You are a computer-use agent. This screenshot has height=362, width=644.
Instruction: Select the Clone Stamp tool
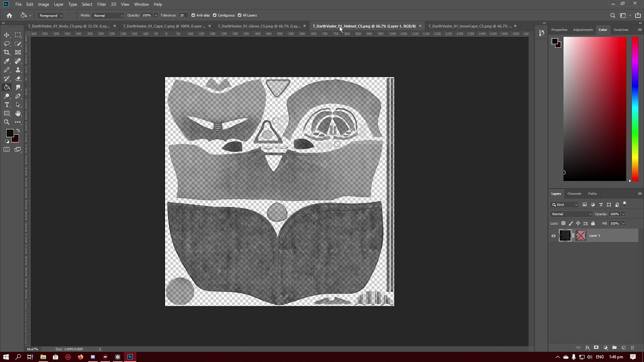tap(18, 70)
